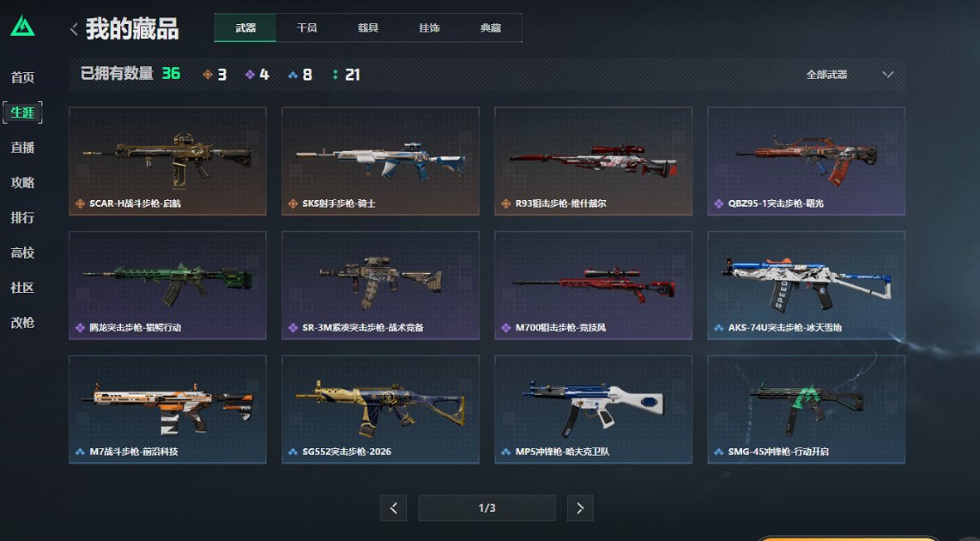Go to previous page arrow

tap(394, 508)
